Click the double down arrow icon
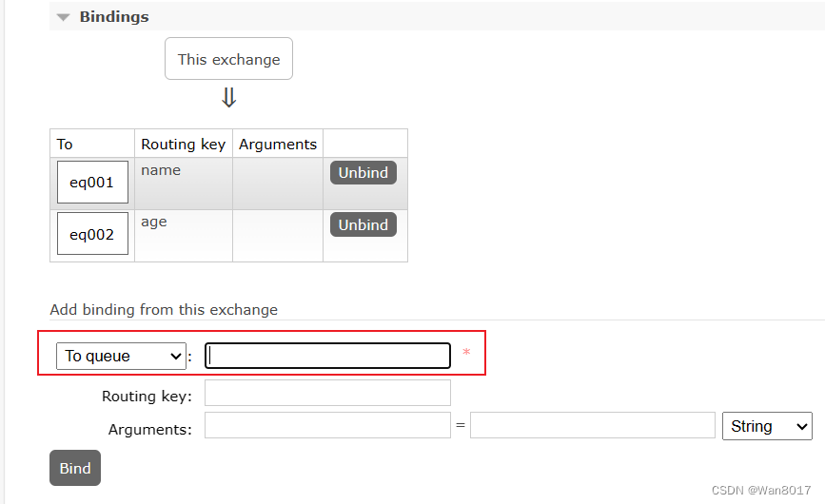The height and width of the screenshot is (504, 825). point(229,98)
